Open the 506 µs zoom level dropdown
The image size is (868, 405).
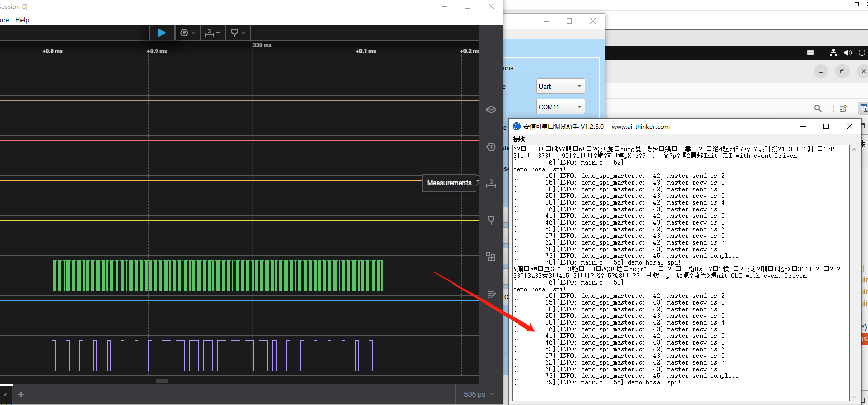pos(479,394)
